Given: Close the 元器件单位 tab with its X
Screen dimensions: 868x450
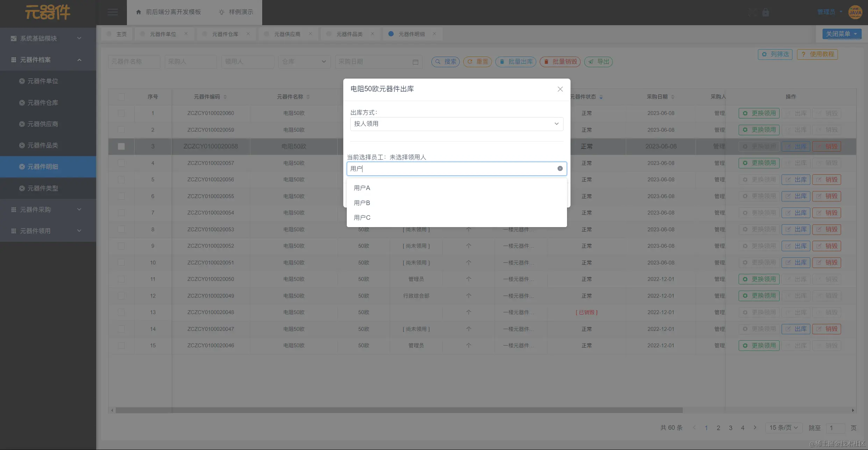Looking at the screenshot, I should coord(186,34).
